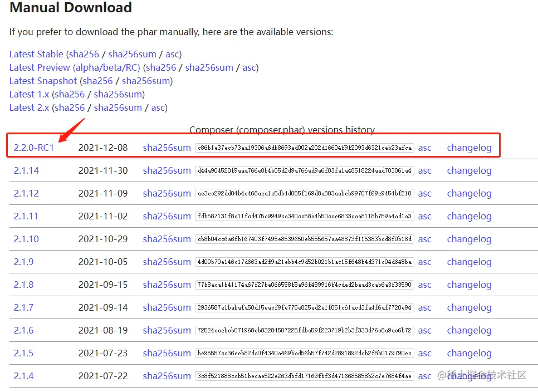The image size is (538, 392).
Task: Open sha256sum link for version 2.1.14
Action: click(167, 170)
